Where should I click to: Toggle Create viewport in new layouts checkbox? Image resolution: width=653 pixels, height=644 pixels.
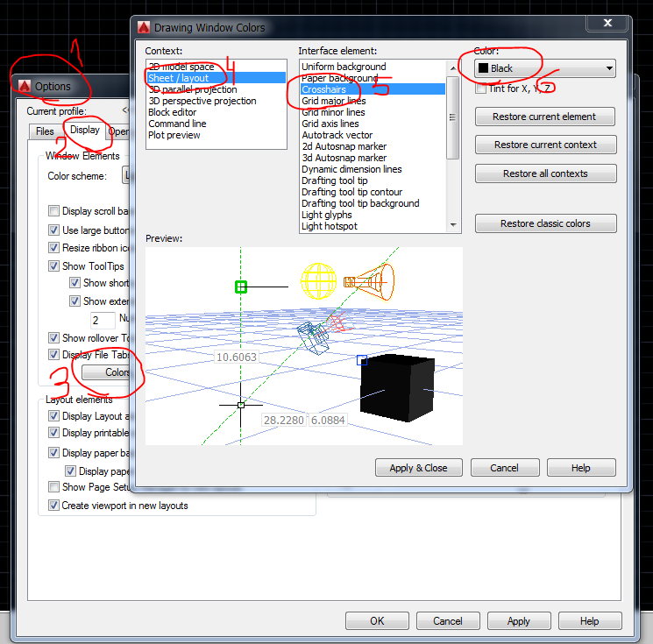coord(53,506)
